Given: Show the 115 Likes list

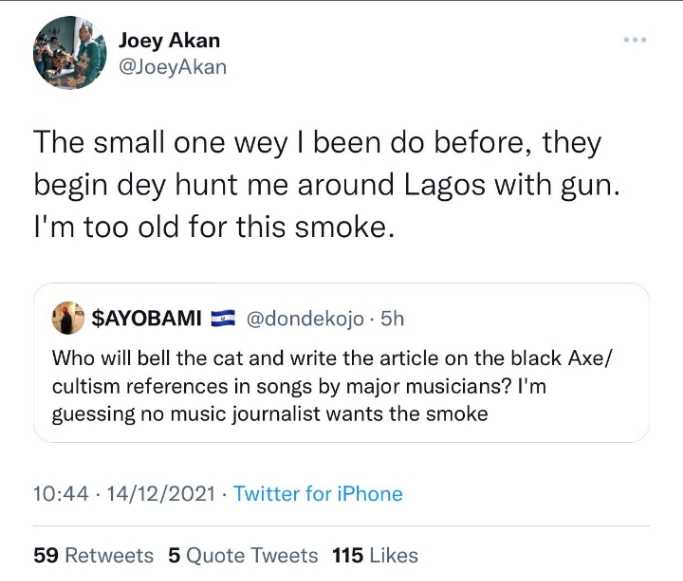Looking at the screenshot, I should pos(375,555).
